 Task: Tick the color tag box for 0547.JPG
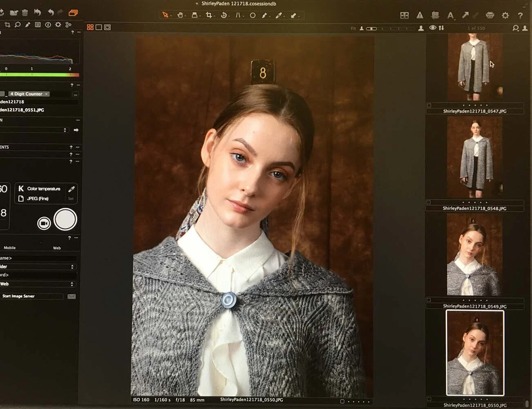pyautogui.click(x=429, y=106)
